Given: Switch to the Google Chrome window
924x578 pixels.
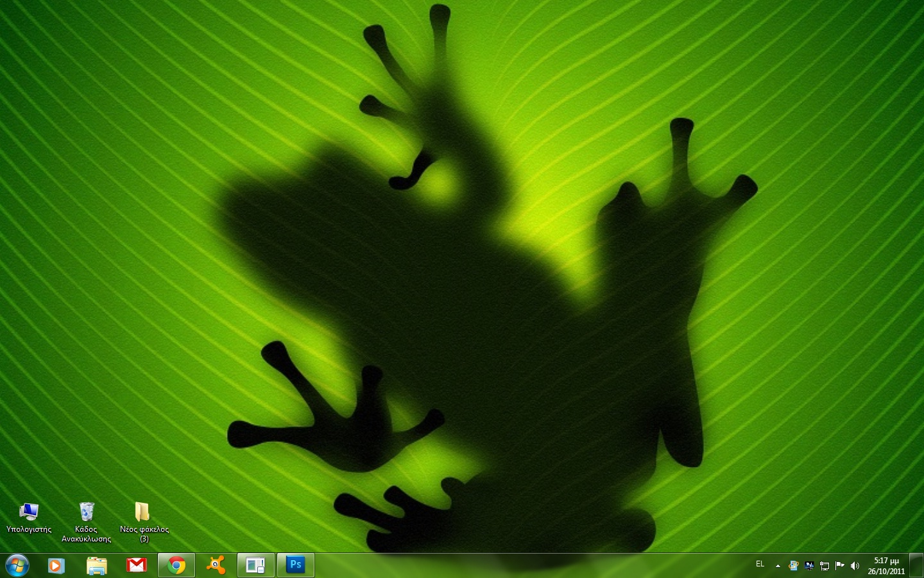Looking at the screenshot, I should pyautogui.click(x=176, y=565).
